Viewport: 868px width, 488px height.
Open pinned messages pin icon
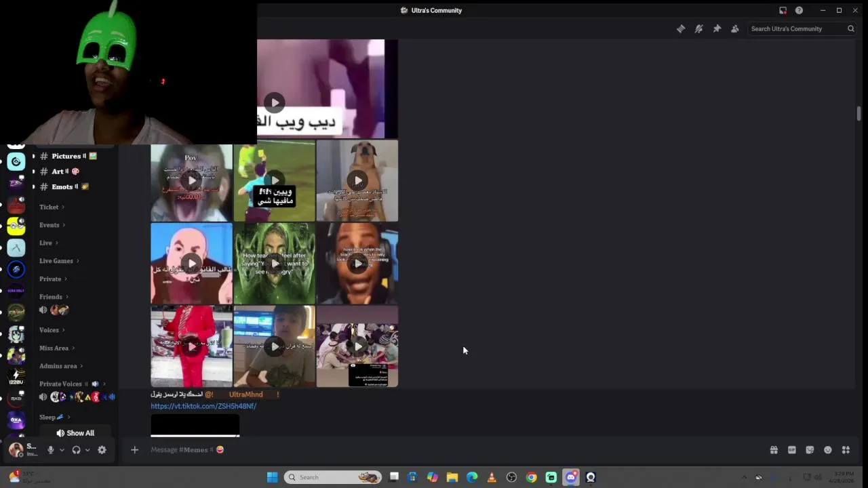point(717,28)
